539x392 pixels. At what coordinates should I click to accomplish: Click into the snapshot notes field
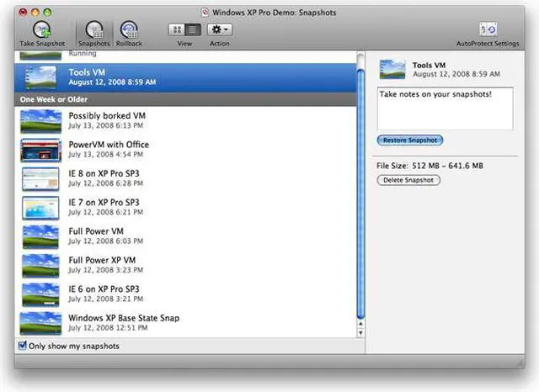(x=446, y=109)
